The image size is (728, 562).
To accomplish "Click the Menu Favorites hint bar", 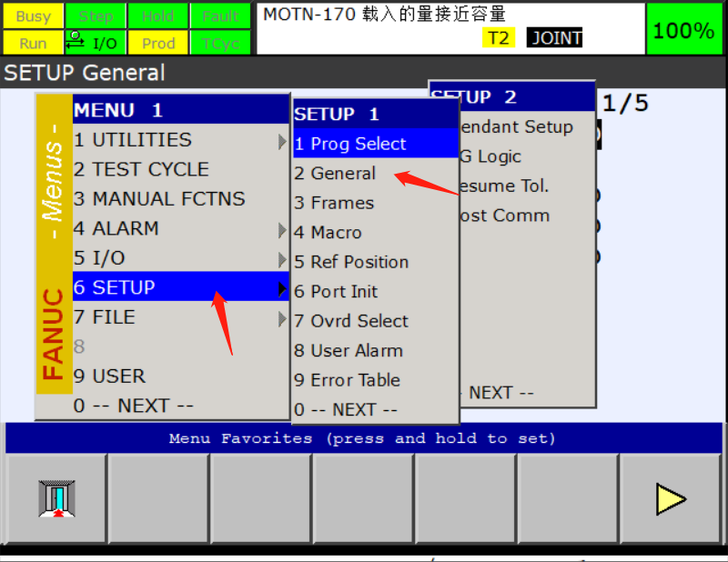I will (363, 438).
